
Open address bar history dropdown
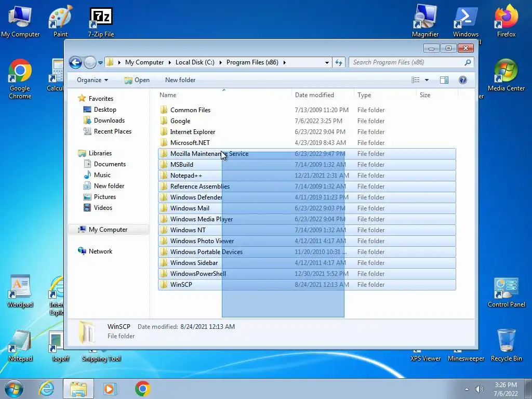[327, 62]
